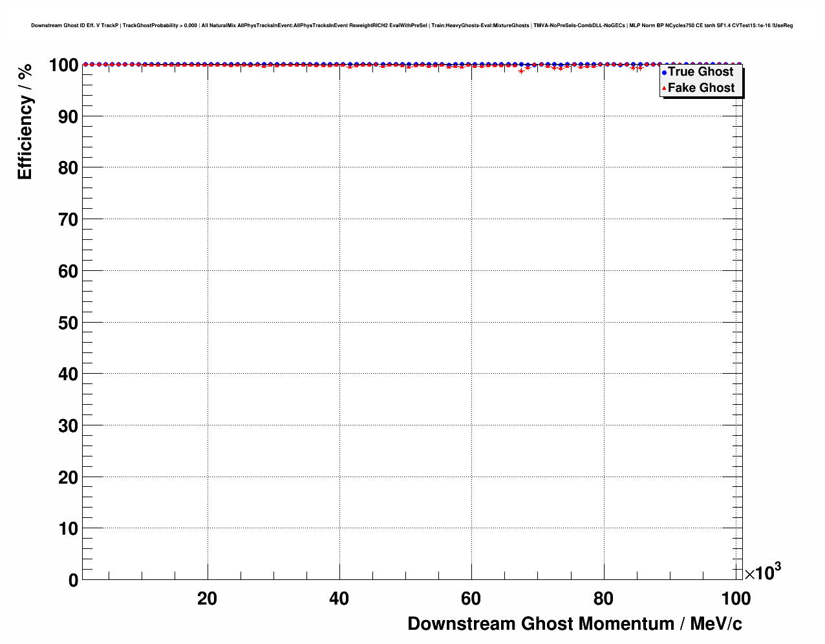Click the y-axis tick label 100
This screenshot has height=644, width=825.
(x=63, y=65)
